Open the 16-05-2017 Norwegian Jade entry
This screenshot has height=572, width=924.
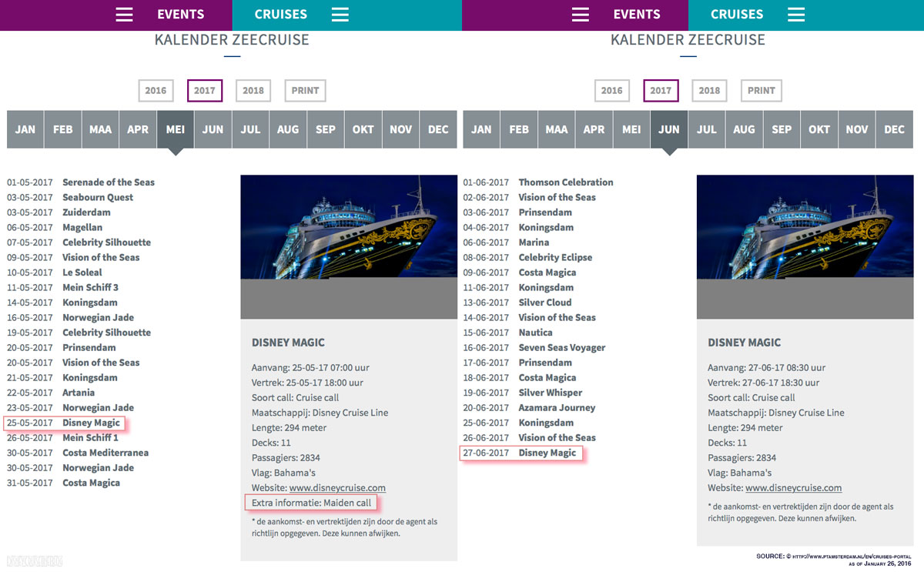coord(71,317)
